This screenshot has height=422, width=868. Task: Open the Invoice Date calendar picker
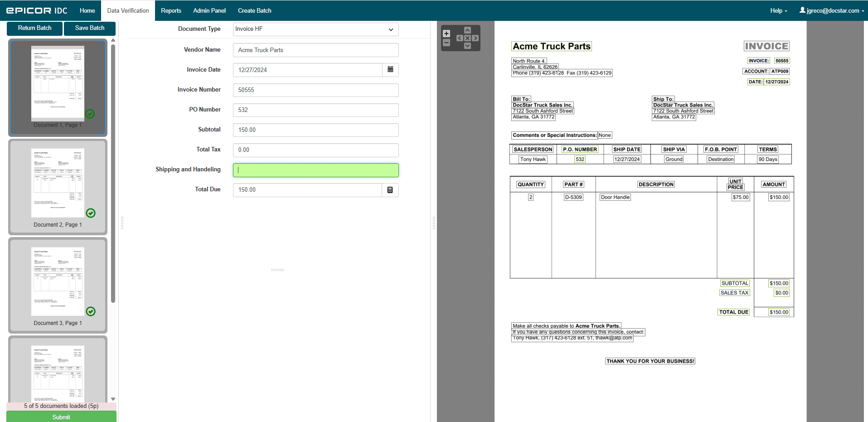coord(390,70)
